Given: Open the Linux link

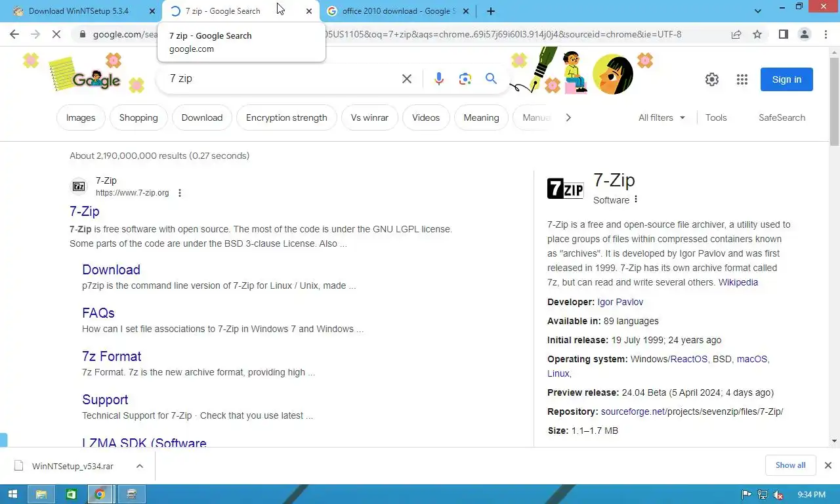Looking at the screenshot, I should [558, 373].
